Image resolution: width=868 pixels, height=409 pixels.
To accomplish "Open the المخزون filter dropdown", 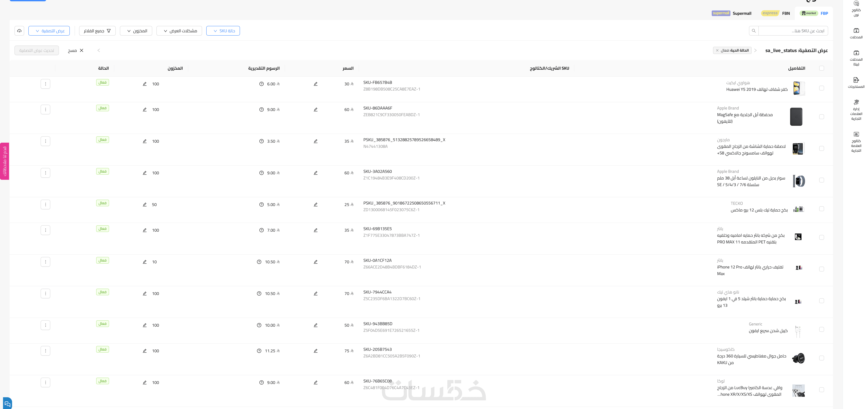I will click(x=136, y=31).
